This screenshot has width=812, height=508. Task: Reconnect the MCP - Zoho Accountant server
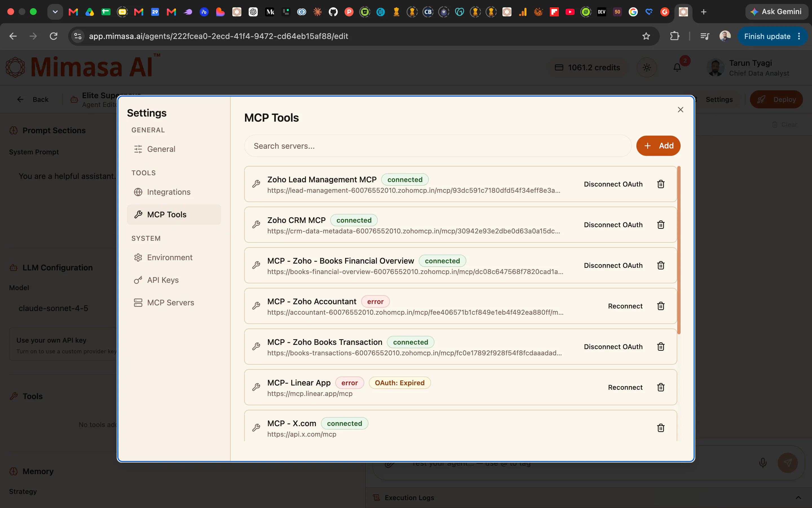pos(625,306)
